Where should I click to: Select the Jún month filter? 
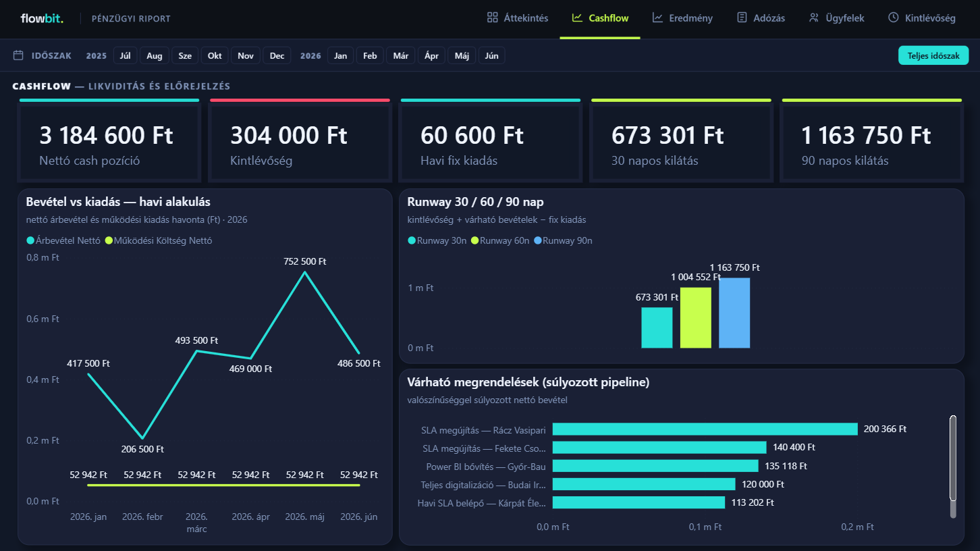(492, 56)
